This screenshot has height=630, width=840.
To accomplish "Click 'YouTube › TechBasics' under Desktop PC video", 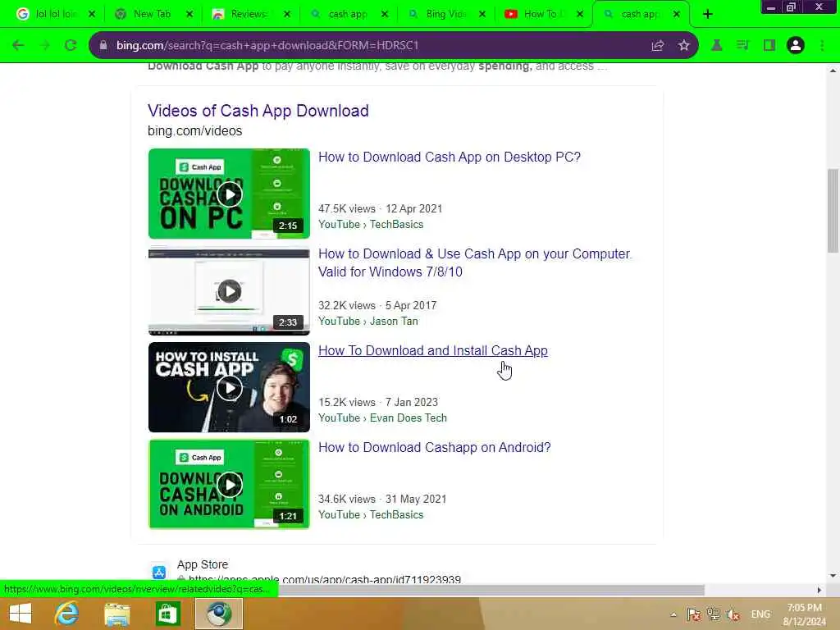I will (371, 225).
